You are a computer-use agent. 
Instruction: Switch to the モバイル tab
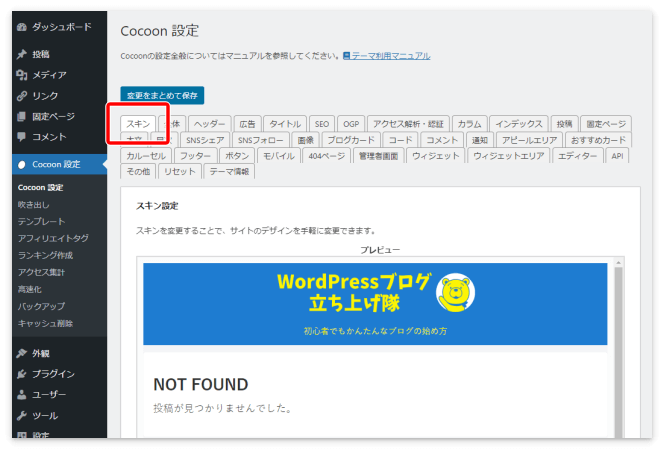pyautogui.click(x=279, y=155)
